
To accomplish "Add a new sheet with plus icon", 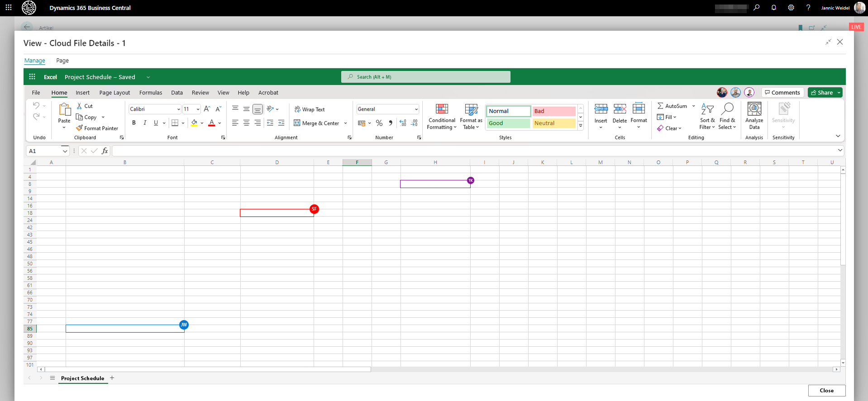I will 112,378.
